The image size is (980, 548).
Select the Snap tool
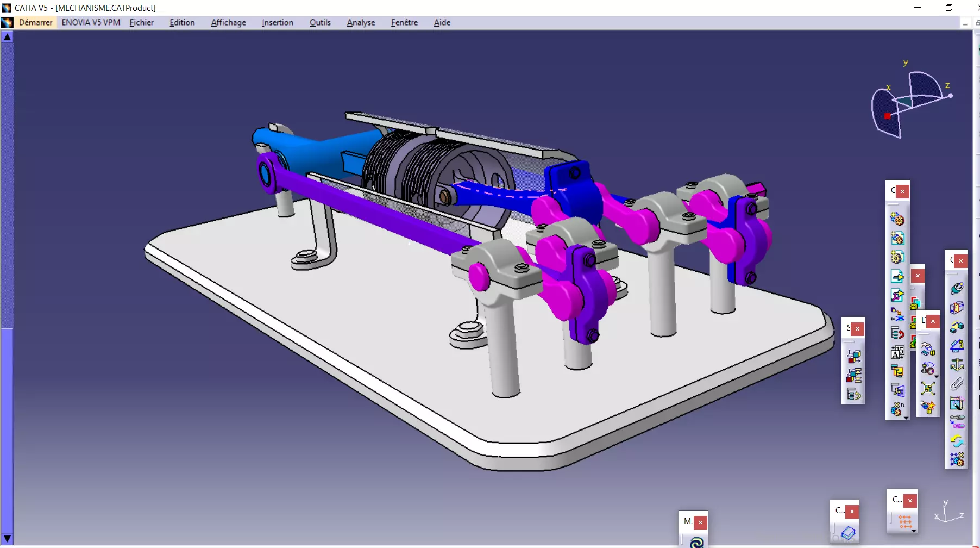pos(928,369)
